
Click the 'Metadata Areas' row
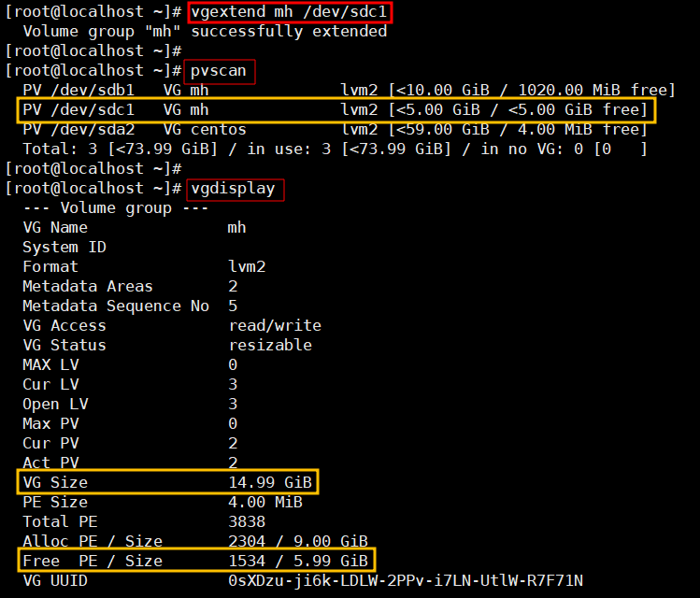[x=130, y=287]
